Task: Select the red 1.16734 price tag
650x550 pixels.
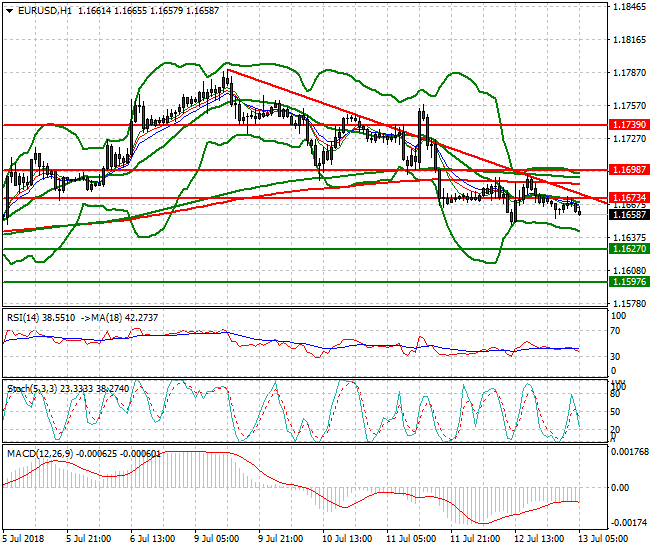Action: point(628,198)
